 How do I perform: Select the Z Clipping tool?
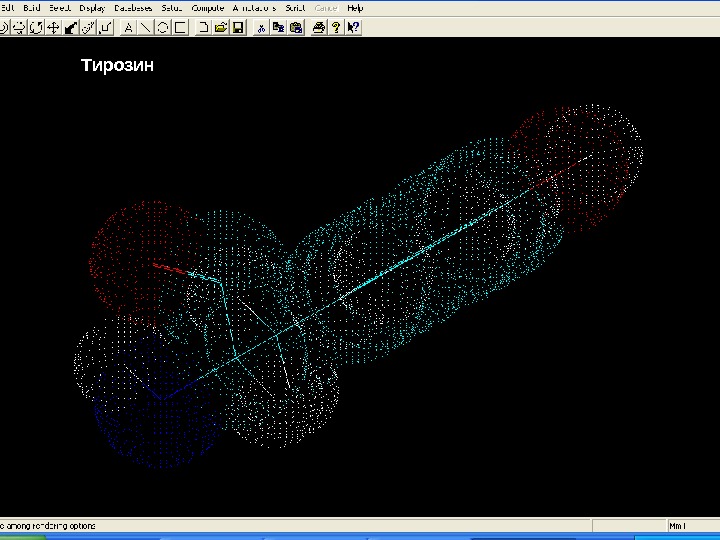tap(106, 28)
